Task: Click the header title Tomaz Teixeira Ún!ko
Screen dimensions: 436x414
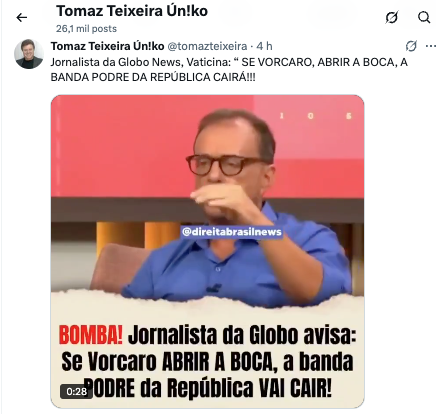Action: point(132,11)
